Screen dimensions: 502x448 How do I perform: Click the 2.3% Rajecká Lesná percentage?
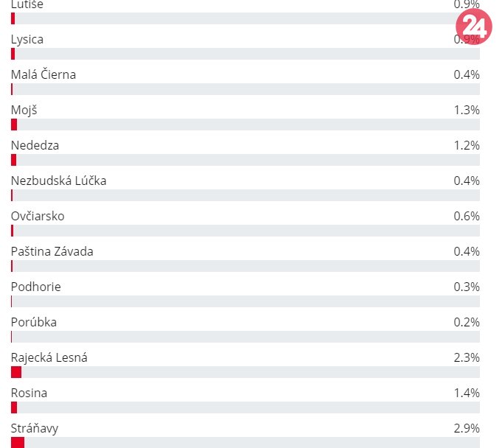pos(467,357)
